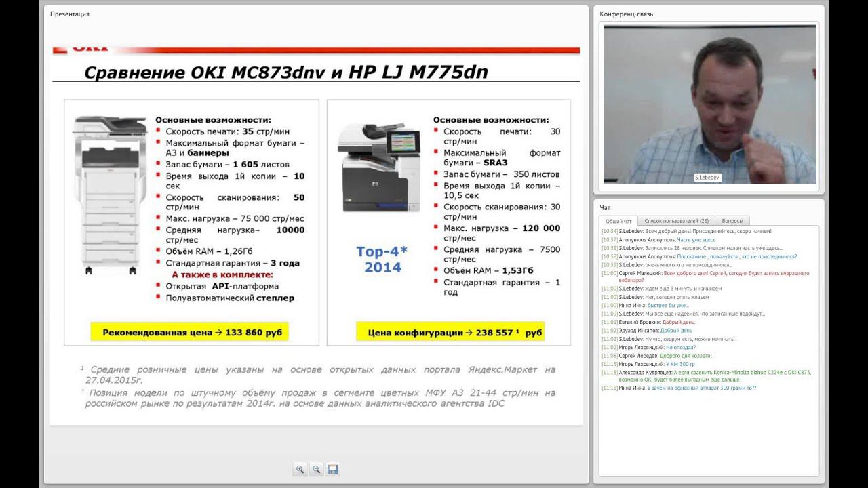Select Александр Кудрявцев's Konica-Minolta bizhub message
The height and width of the screenshot is (488, 868).
(x=706, y=376)
